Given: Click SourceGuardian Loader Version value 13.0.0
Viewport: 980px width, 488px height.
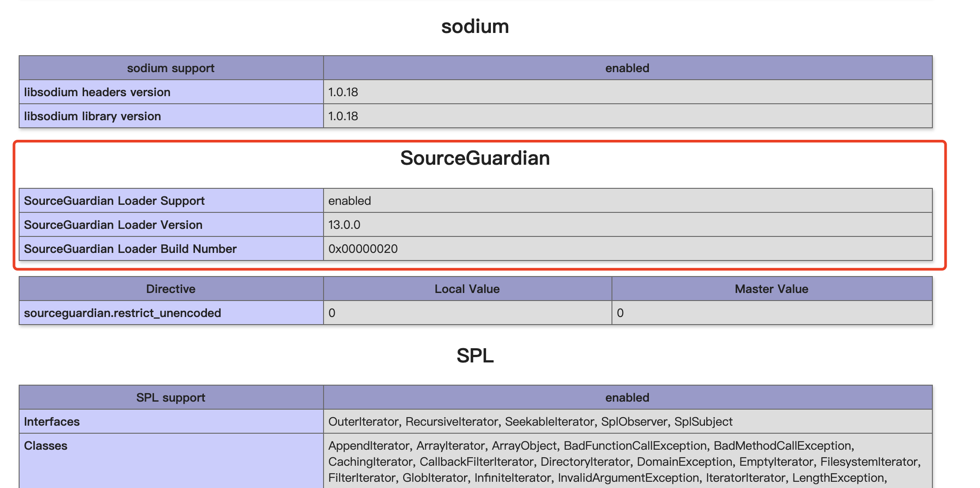Looking at the screenshot, I should pos(344,225).
